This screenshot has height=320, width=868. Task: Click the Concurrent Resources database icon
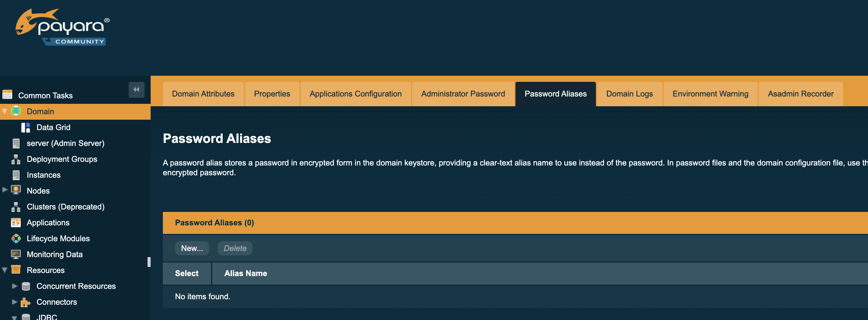pos(25,286)
